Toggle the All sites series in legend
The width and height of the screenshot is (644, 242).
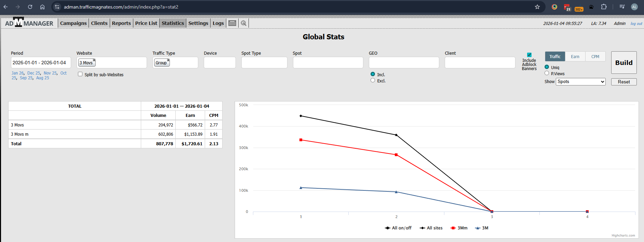point(431,228)
